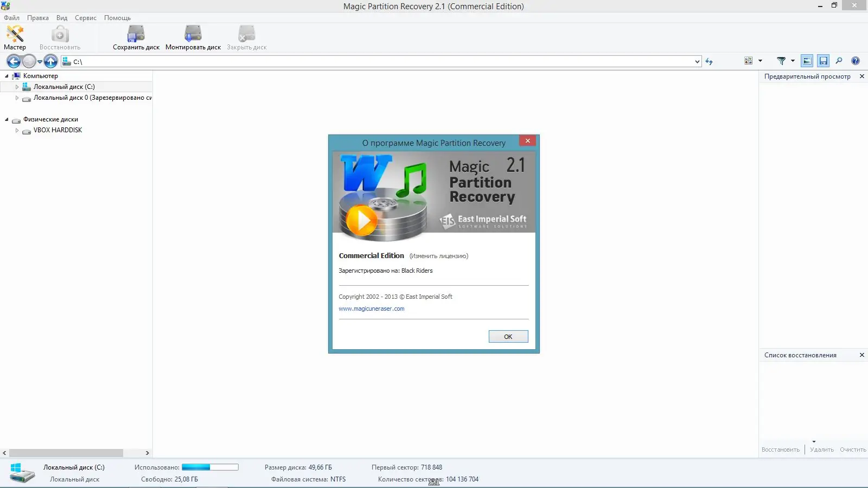Select the Компьютер root tree item
The image size is (868, 488).
(40, 76)
